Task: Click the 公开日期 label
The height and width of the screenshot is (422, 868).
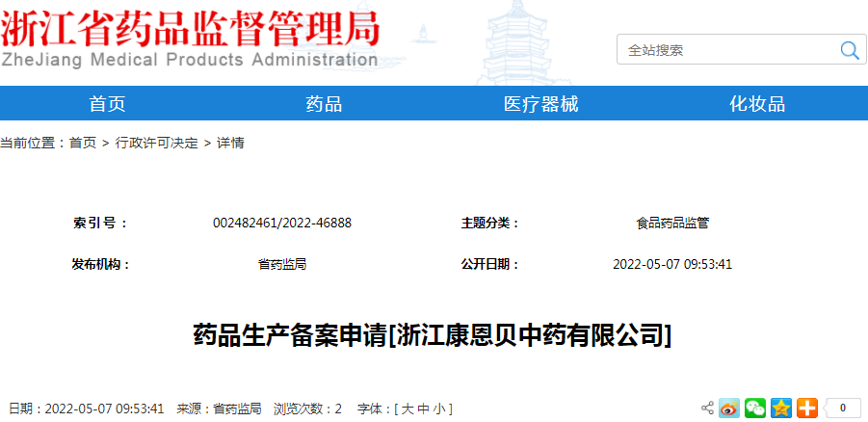Action: (x=490, y=265)
